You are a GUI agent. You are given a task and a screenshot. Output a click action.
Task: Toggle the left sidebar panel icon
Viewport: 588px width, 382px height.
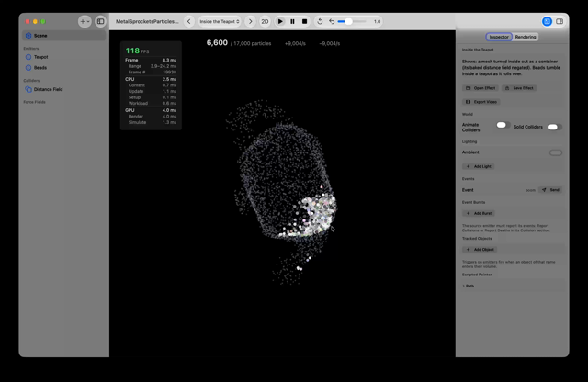[x=100, y=21]
